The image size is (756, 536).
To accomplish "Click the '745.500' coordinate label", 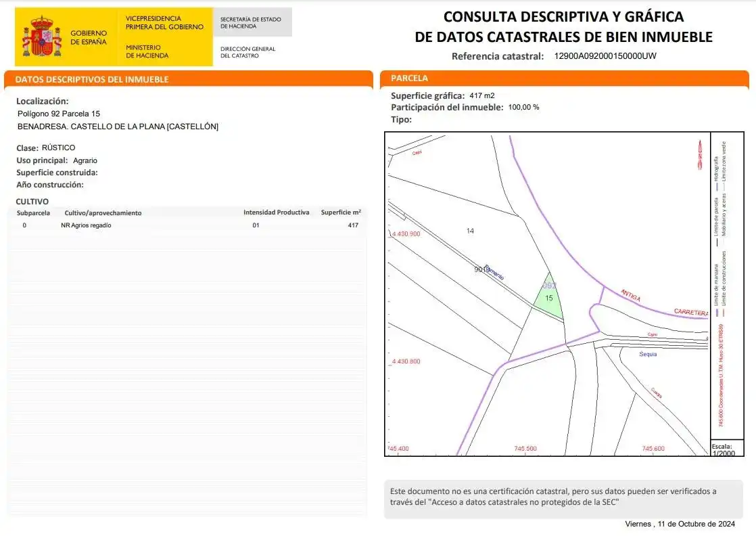I will coord(525,449).
